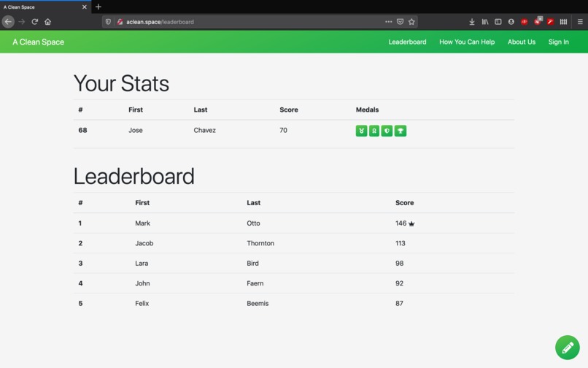Viewport: 588px width, 368px height.
Task: Open page actions three-dots menu
Action: [x=389, y=22]
